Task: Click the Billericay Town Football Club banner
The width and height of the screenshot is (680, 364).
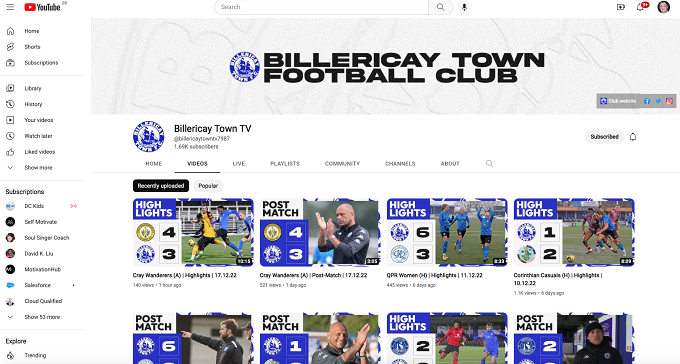Action: [385, 66]
